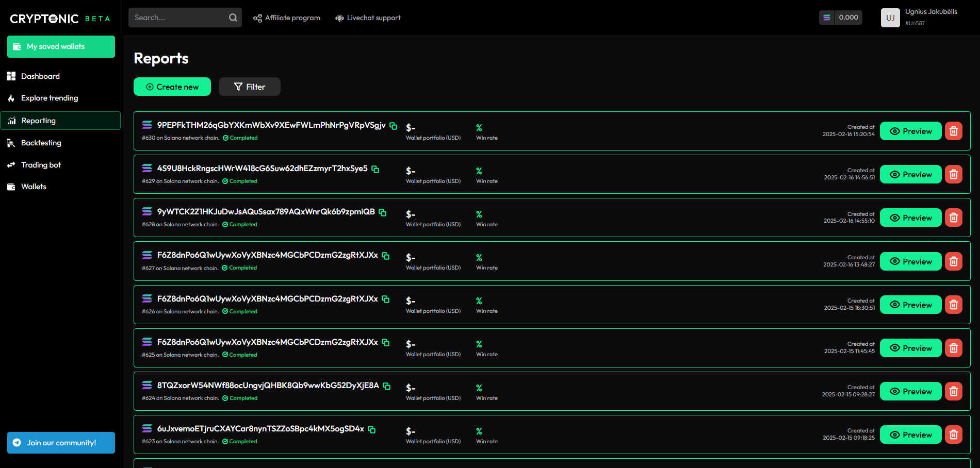Delete report #624 with trash icon

(x=954, y=391)
